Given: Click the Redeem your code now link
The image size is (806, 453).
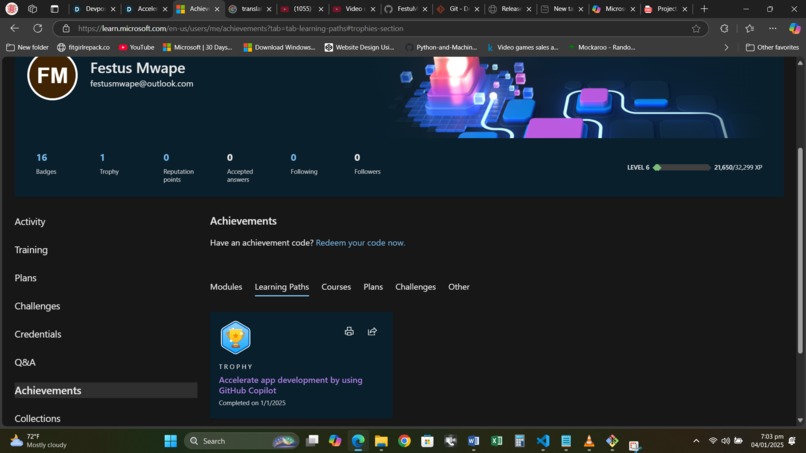Looking at the screenshot, I should pos(360,243).
